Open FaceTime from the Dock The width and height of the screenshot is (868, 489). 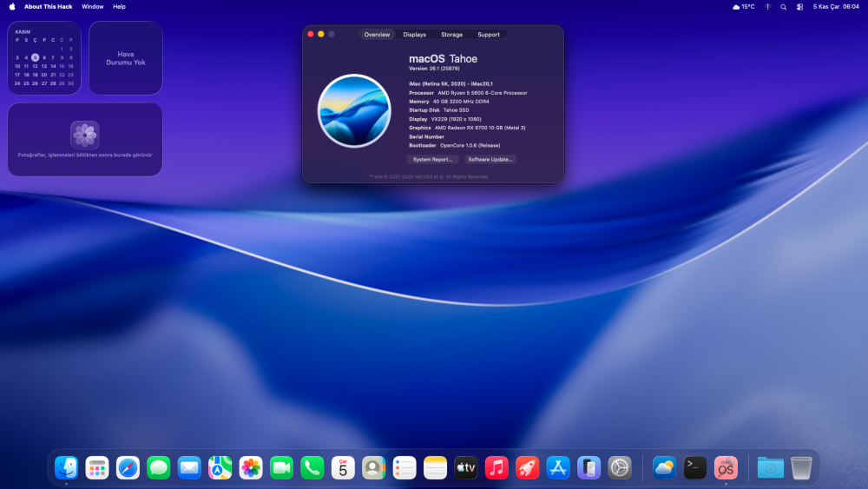(281, 468)
